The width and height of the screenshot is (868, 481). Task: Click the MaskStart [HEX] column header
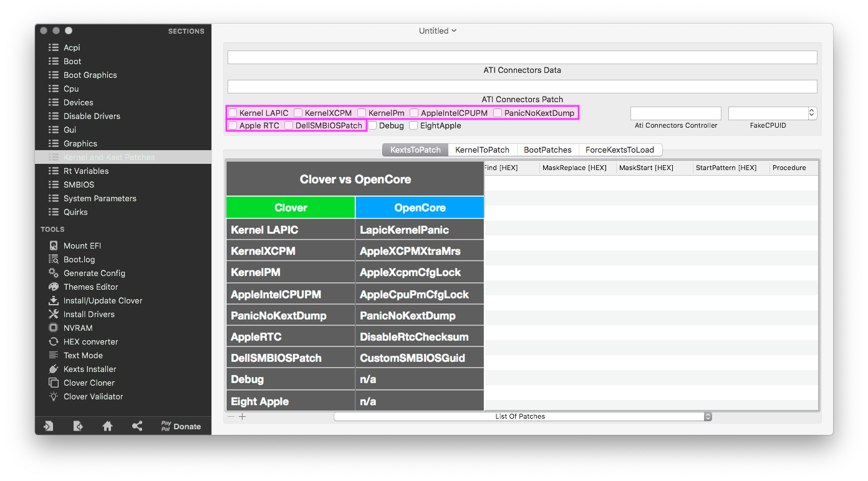click(654, 168)
